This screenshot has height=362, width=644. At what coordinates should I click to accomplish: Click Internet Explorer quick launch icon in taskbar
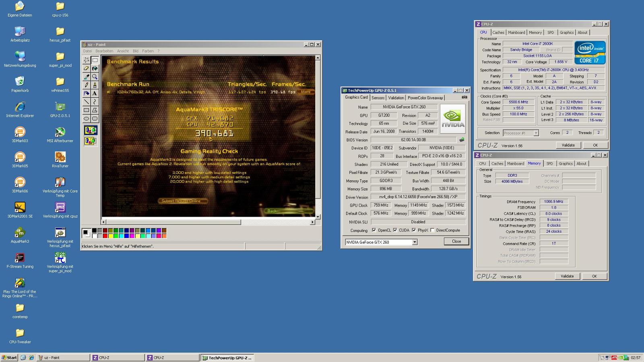(x=31, y=358)
